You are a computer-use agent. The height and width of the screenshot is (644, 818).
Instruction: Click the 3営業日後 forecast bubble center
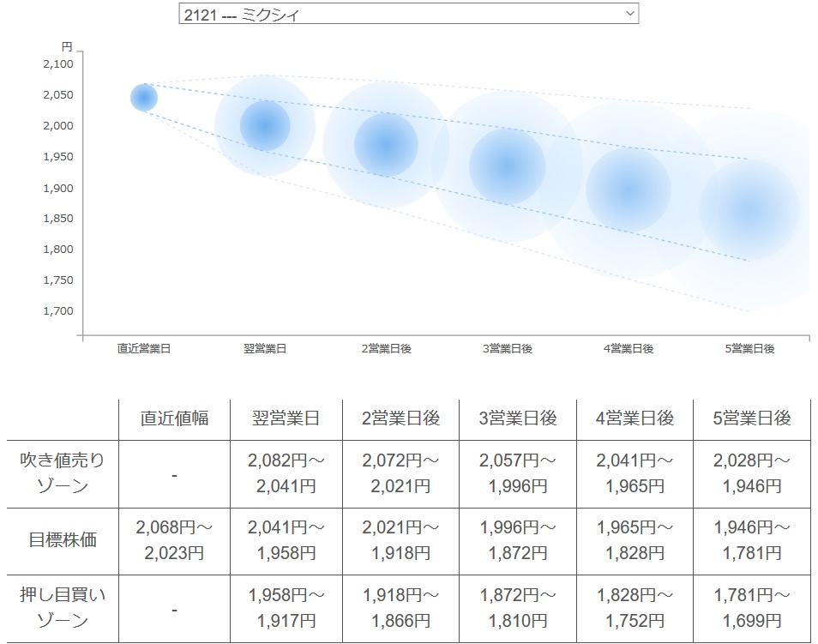click(507, 167)
